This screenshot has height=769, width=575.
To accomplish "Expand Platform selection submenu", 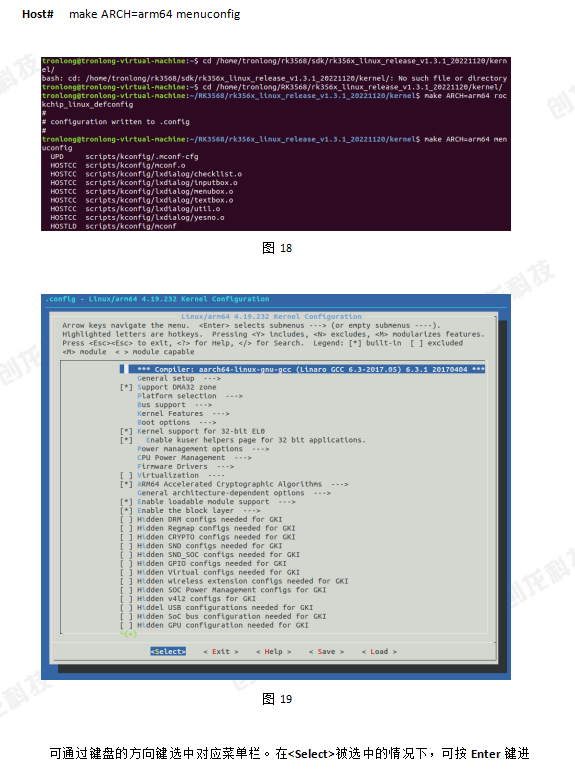I will [190, 396].
